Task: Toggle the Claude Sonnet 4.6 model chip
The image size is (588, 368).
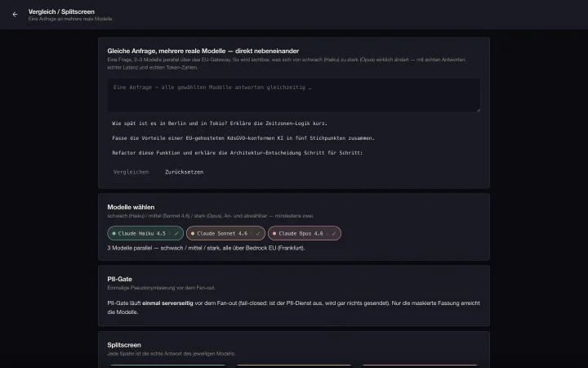Action: click(x=225, y=233)
